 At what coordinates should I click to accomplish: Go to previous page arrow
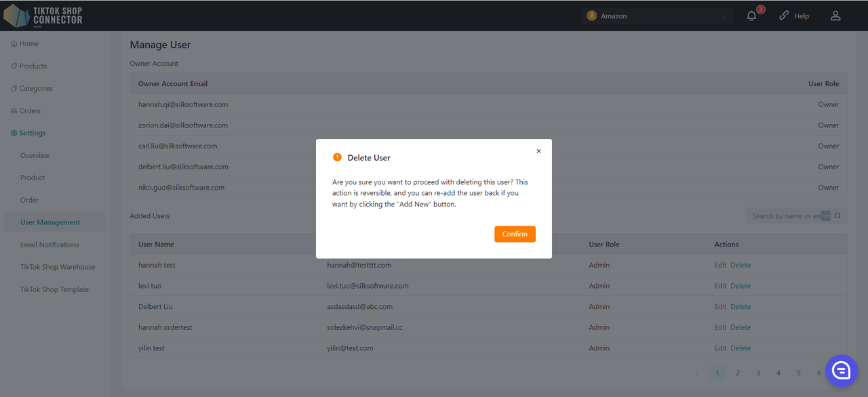pyautogui.click(x=697, y=373)
